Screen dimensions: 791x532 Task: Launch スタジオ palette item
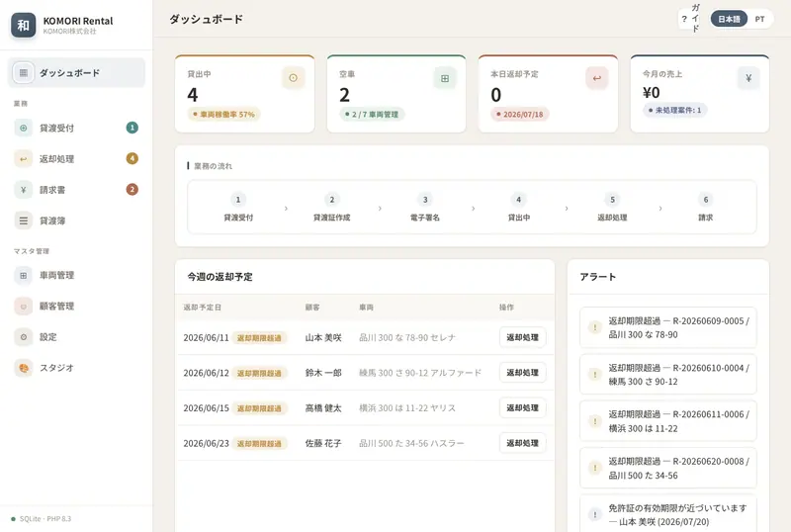[x=76, y=368]
